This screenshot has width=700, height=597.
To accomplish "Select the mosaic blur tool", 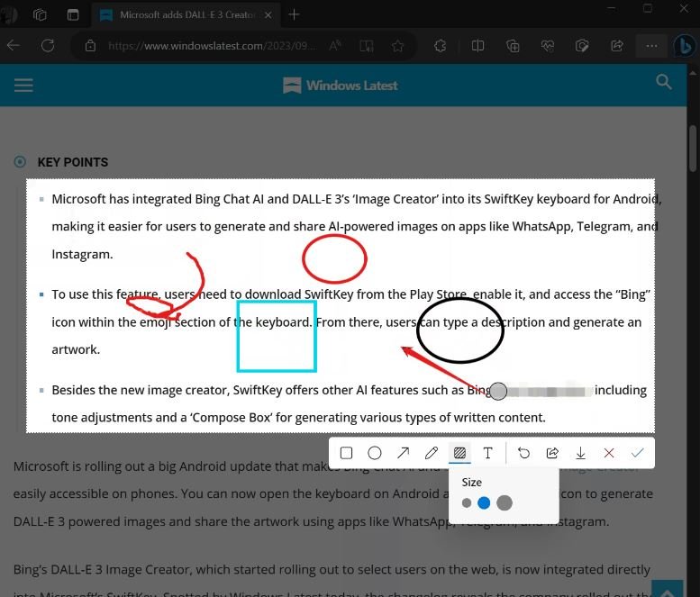I will 459,453.
